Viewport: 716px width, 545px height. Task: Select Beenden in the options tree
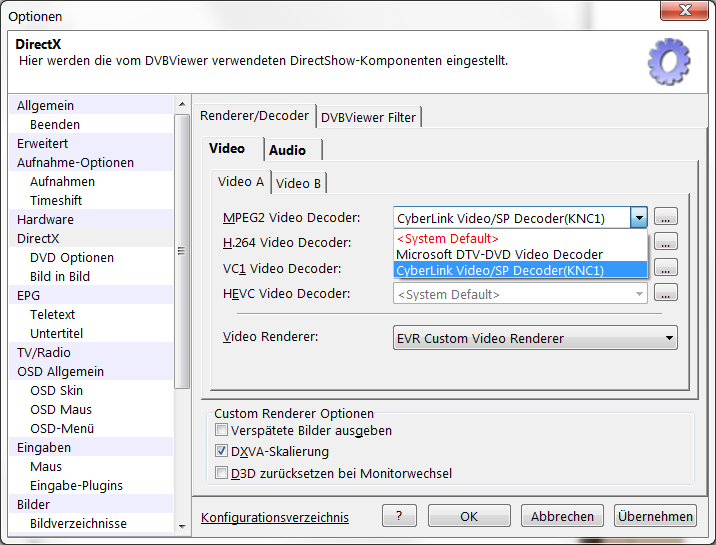click(91, 125)
